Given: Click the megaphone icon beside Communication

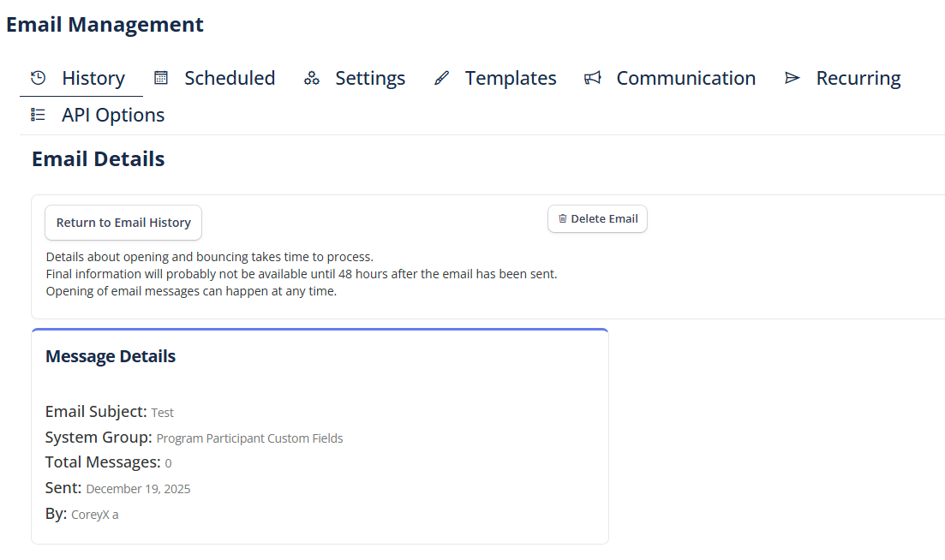Looking at the screenshot, I should 592,78.
